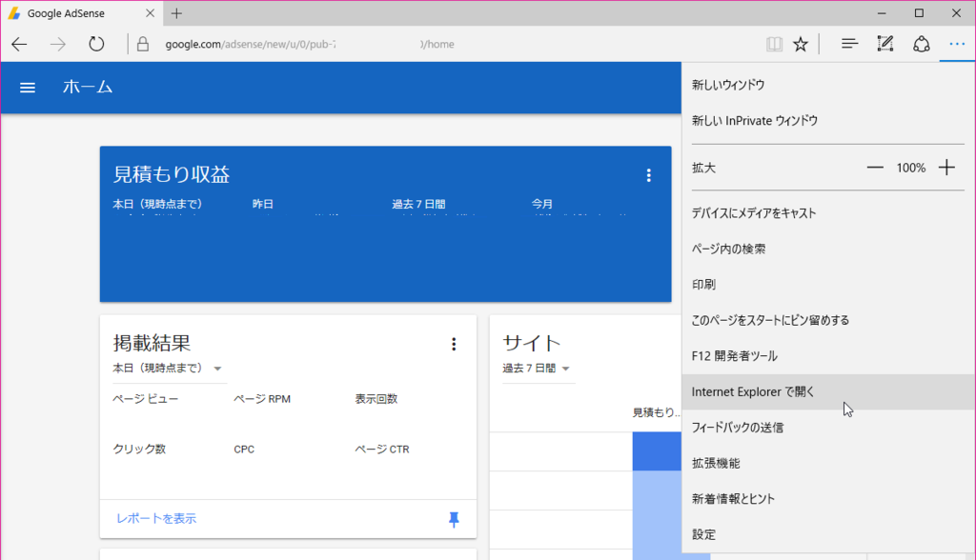Increase zoom with the plus button
976x560 pixels.
coord(946,168)
